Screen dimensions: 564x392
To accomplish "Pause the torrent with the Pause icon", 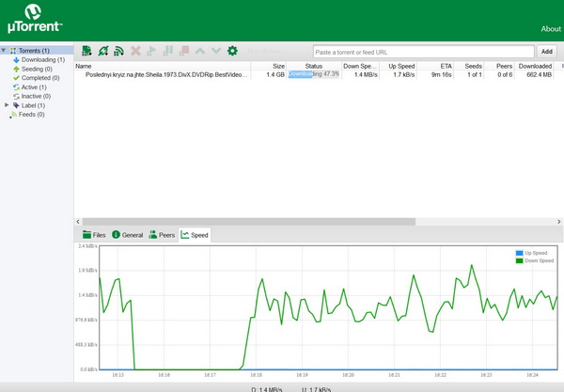I will (x=167, y=51).
